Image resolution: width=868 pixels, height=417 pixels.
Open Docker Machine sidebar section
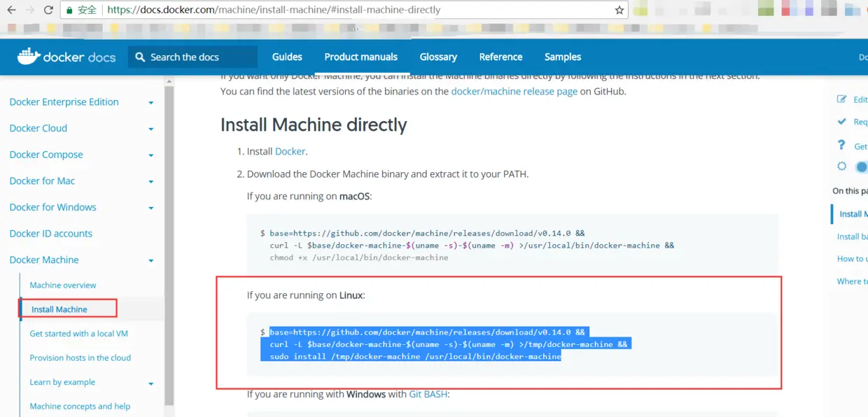point(44,260)
